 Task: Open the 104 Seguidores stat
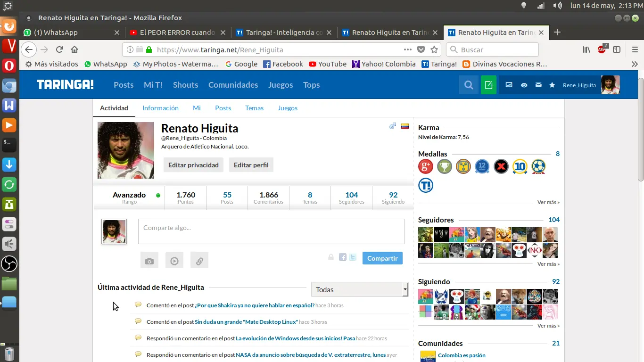(x=352, y=198)
